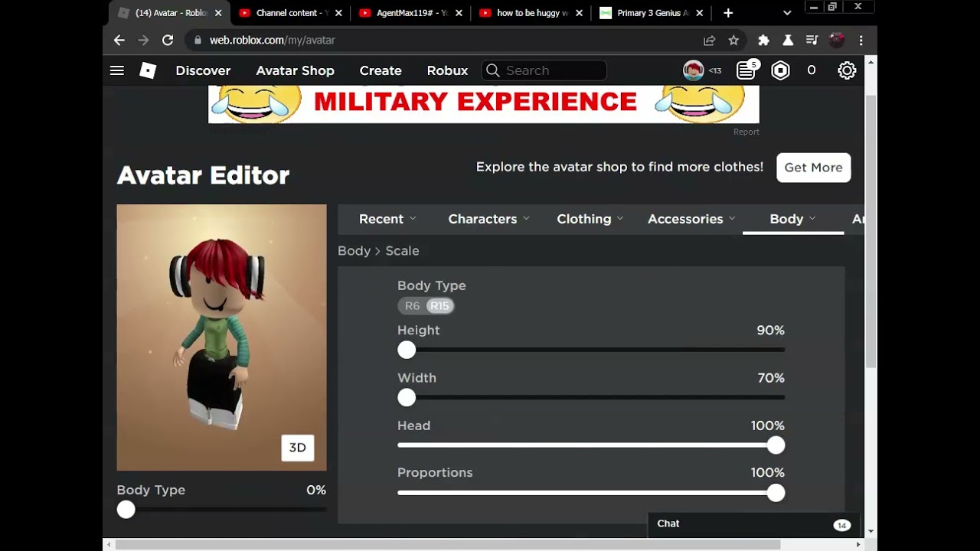The height and width of the screenshot is (551, 980).
Task: Open Create in the Roblox navbar
Action: (x=381, y=70)
